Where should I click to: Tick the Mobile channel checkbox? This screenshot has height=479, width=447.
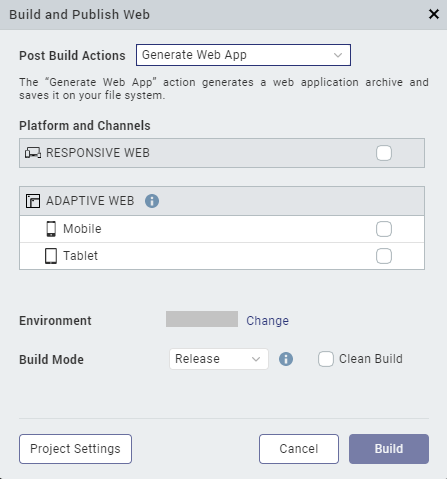384,229
